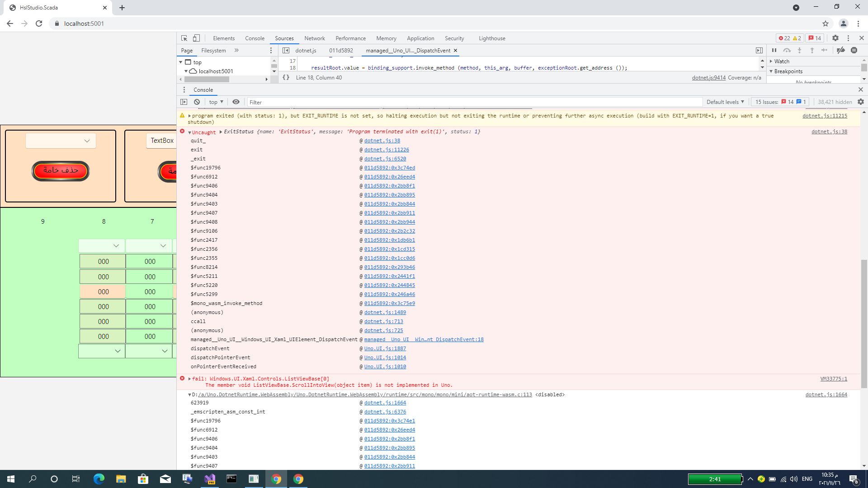Screen dimensions: 868x488
Task: Open the Chrome icon in the taskbar
Action: pyautogui.click(x=276, y=479)
